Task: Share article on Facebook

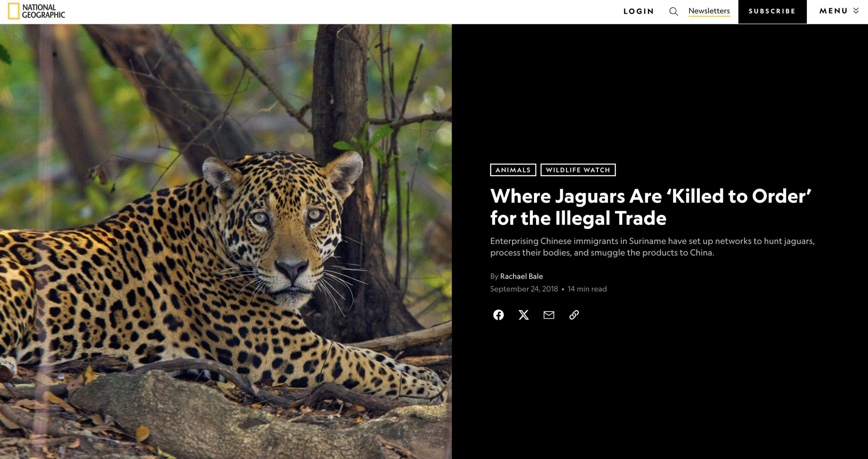Action: tap(498, 315)
